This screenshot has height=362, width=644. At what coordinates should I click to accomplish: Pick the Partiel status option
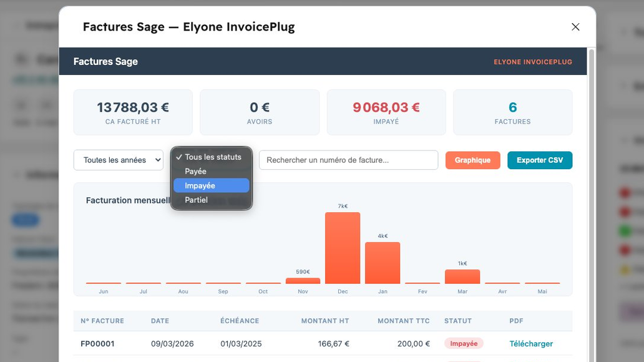(211, 200)
